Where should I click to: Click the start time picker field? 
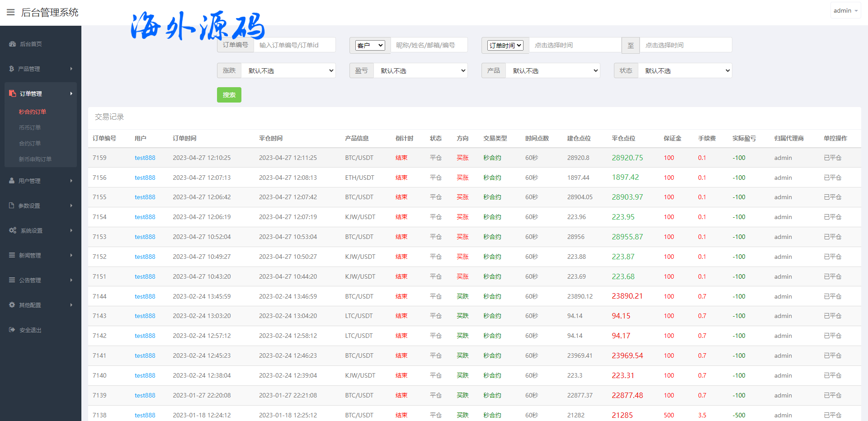tap(575, 45)
